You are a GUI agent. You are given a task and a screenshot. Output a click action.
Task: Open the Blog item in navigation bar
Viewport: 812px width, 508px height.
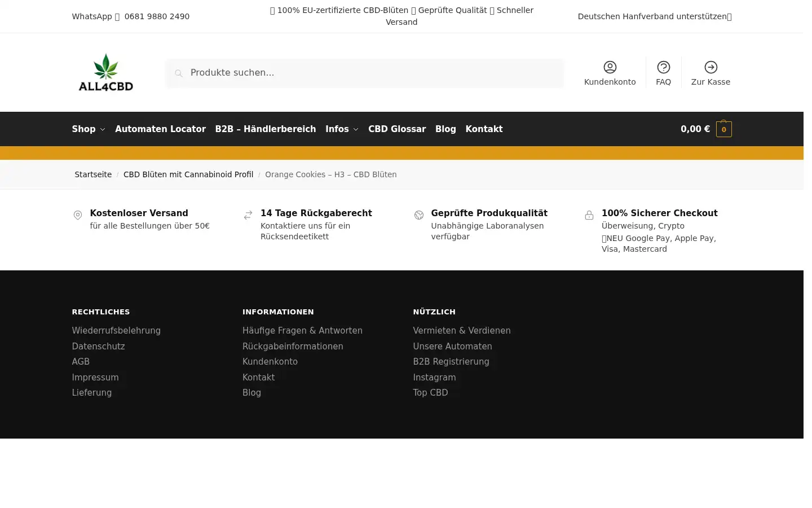click(445, 129)
